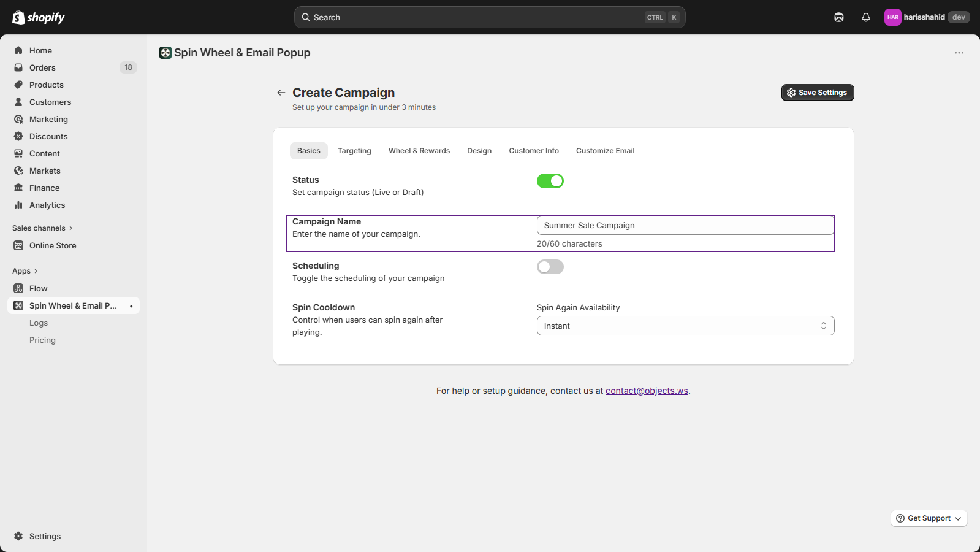Open the Get Support dropdown
Screen dimensions: 980x552
tap(929, 518)
